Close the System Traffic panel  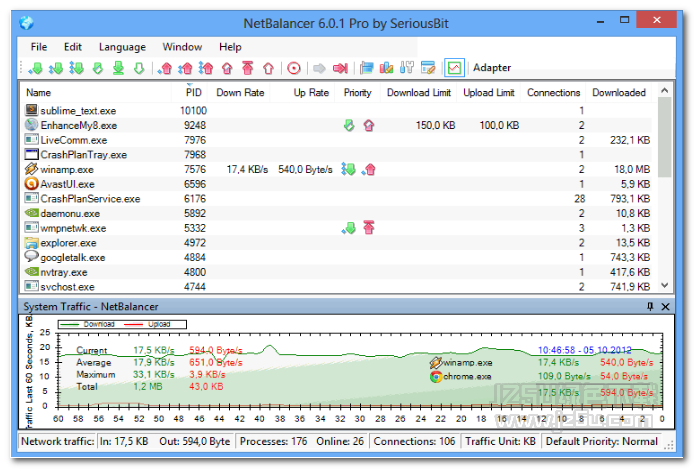[x=665, y=306]
